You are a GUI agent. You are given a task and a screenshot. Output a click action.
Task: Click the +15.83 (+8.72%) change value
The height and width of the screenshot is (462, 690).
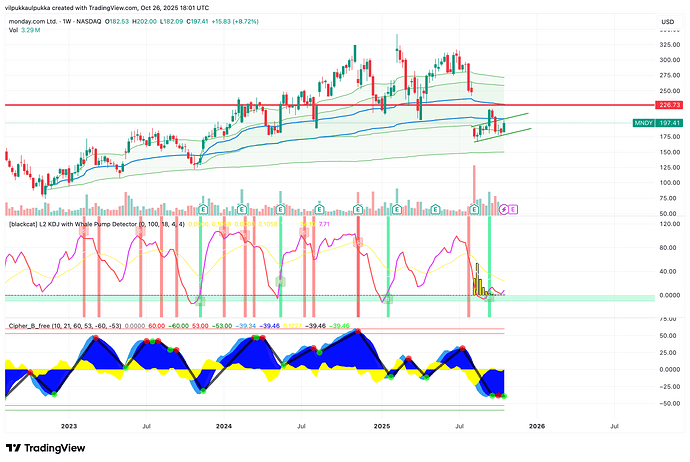(x=235, y=21)
